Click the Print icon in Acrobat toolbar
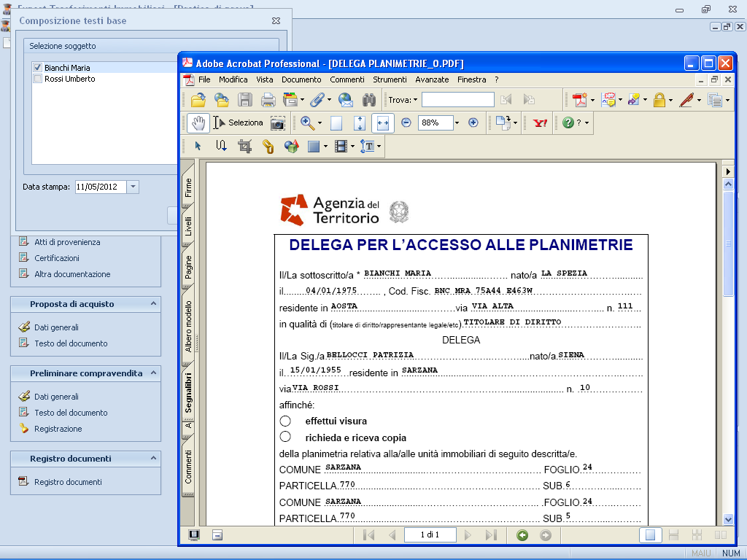Viewport: 747px width, 560px height. pyautogui.click(x=268, y=100)
